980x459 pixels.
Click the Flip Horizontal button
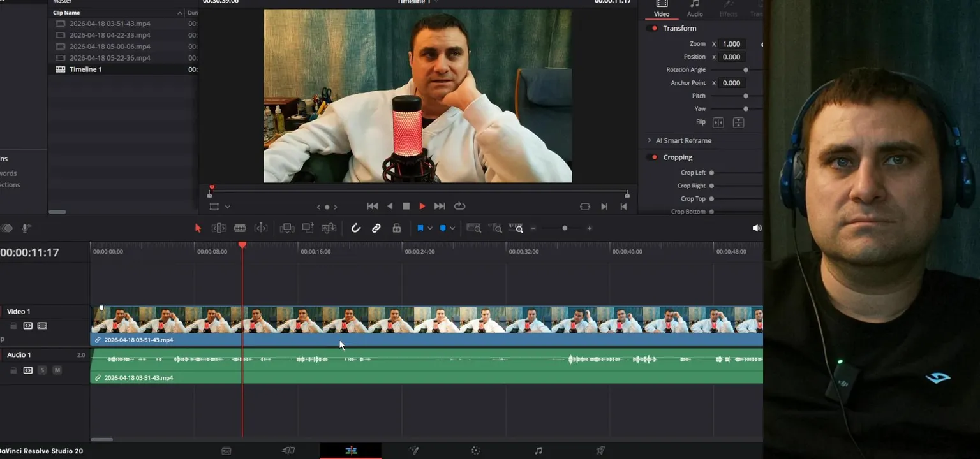pos(718,122)
